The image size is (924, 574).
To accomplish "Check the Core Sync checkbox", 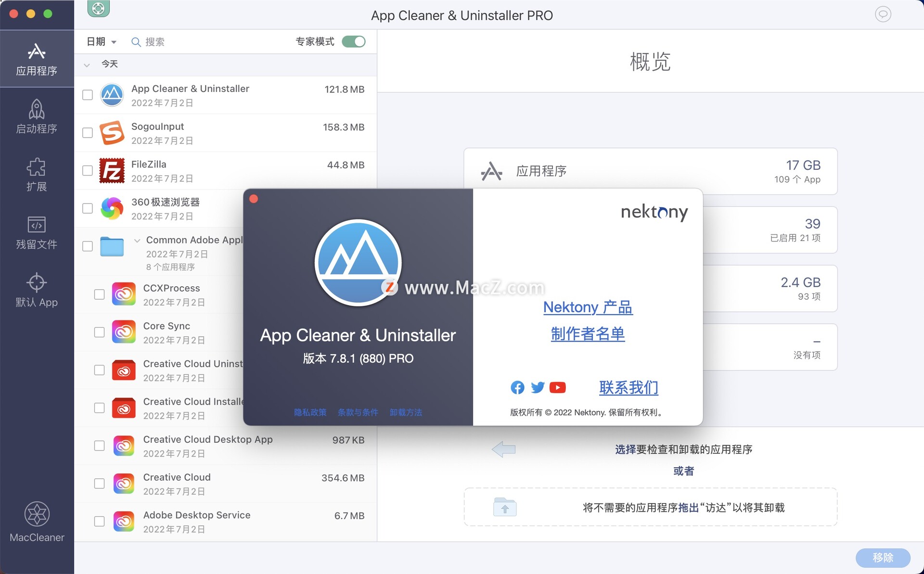I will pyautogui.click(x=99, y=332).
